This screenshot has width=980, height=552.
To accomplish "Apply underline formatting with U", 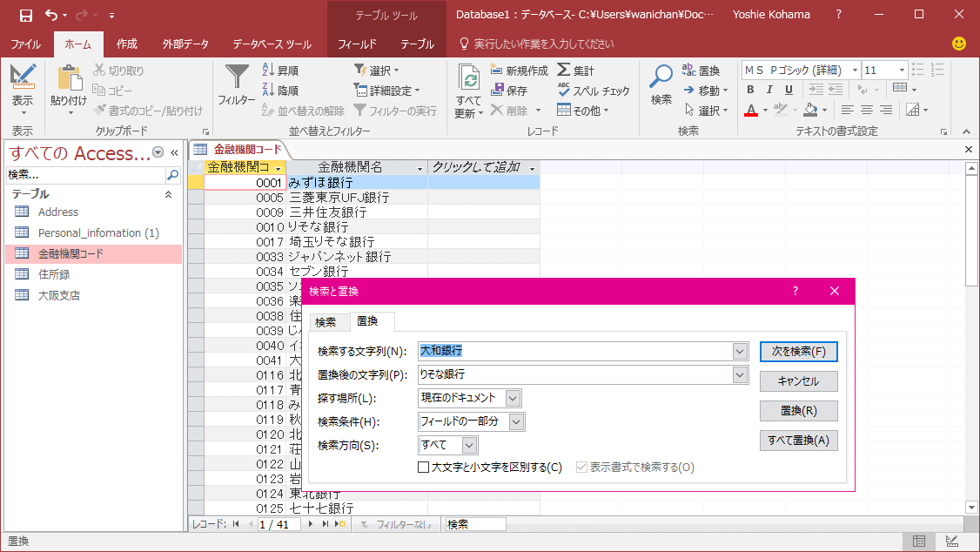I will click(789, 90).
